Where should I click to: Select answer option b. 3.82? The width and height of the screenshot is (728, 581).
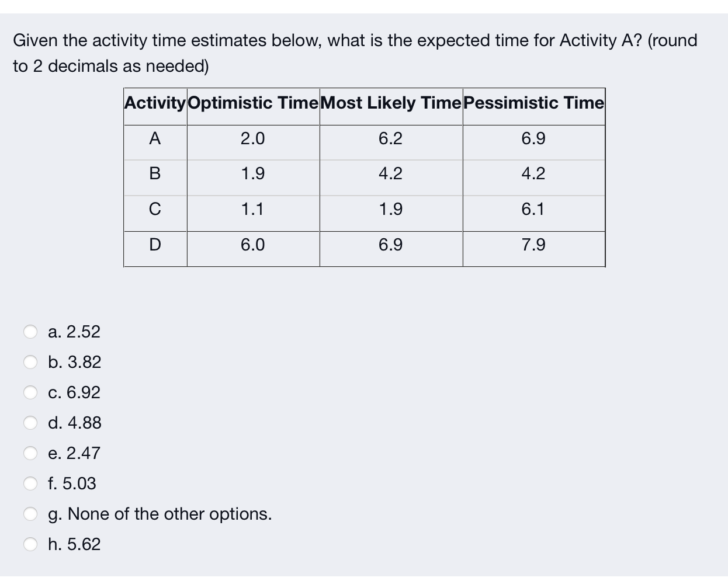(x=31, y=362)
